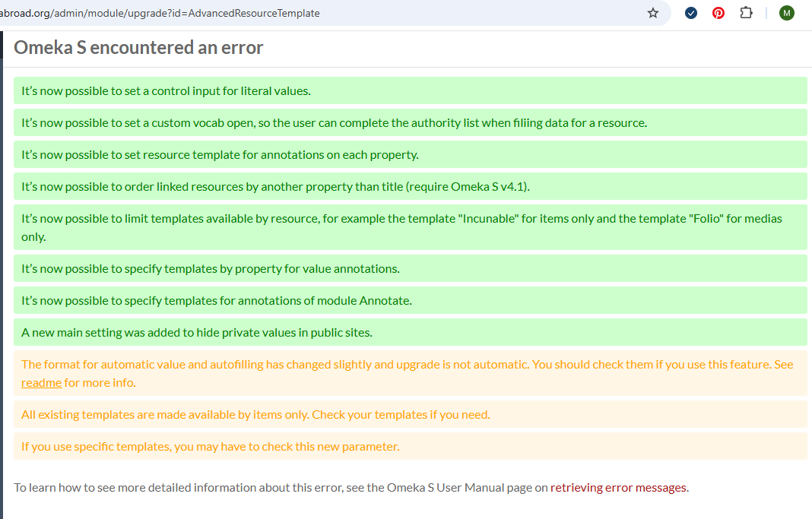Viewport: 812px width, 519px height.
Task: Open the readme link
Action: tap(41, 383)
